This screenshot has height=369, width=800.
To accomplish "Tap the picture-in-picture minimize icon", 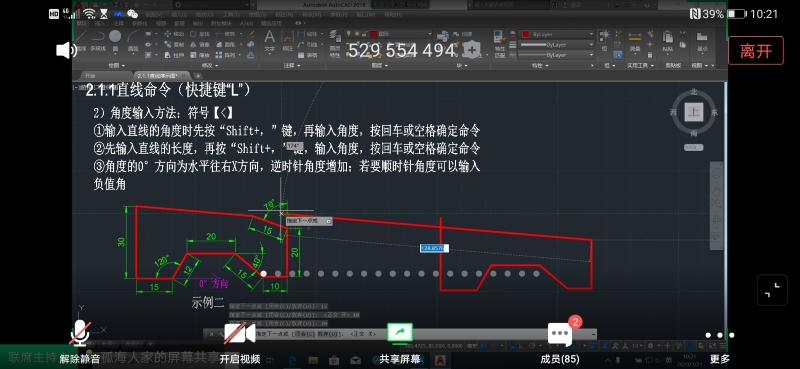I will [772, 290].
